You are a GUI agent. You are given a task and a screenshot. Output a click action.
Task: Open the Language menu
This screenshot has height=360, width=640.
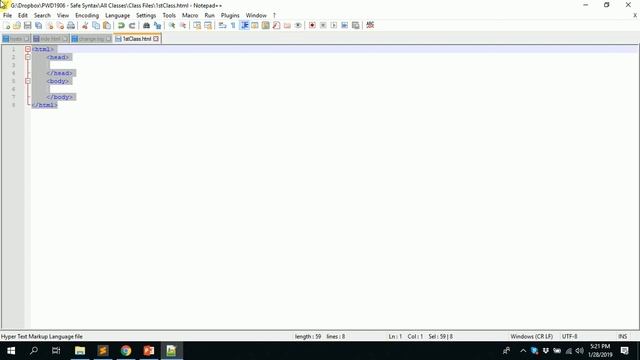coord(118,16)
